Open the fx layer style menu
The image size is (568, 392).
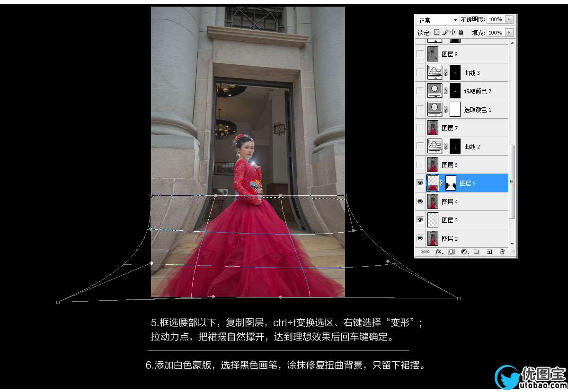438,252
